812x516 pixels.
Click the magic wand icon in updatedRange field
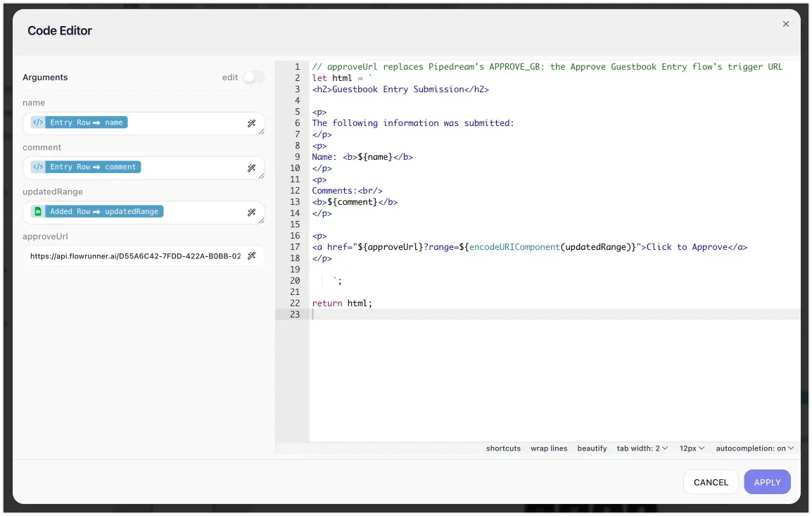point(252,213)
